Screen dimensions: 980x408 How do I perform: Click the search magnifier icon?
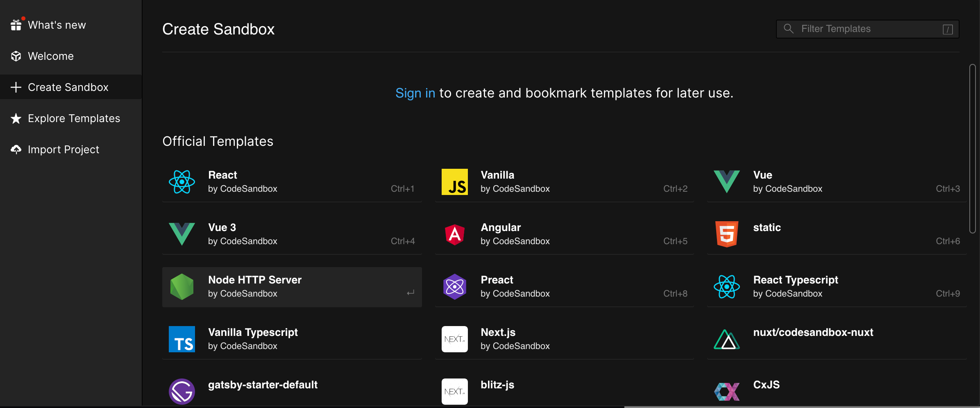789,29
